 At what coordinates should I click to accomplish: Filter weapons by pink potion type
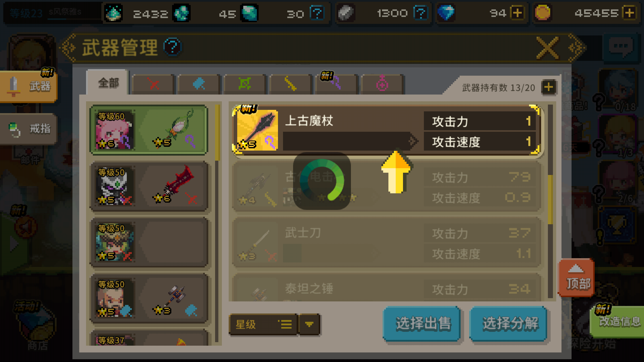(x=382, y=84)
